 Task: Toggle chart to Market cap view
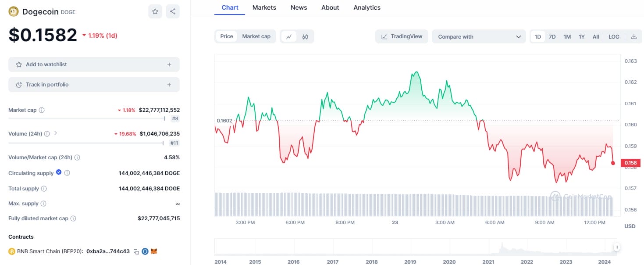pyautogui.click(x=256, y=36)
